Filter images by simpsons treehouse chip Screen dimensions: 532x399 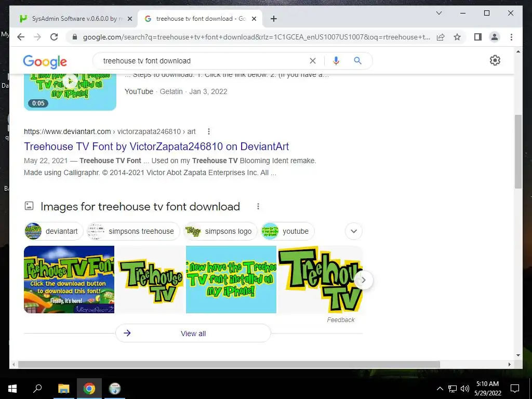[x=134, y=231]
